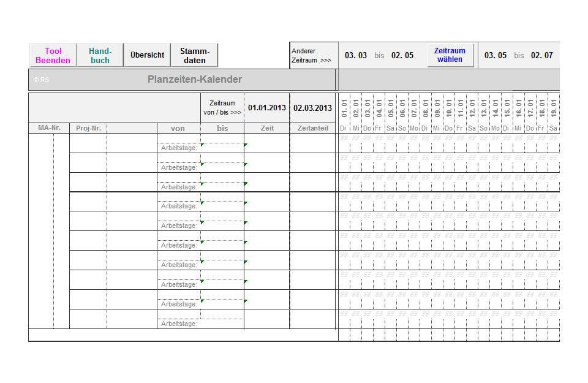Viewport: 588px width, 383px height.
Task: Select the period start value 03. 03
Action: tap(355, 56)
